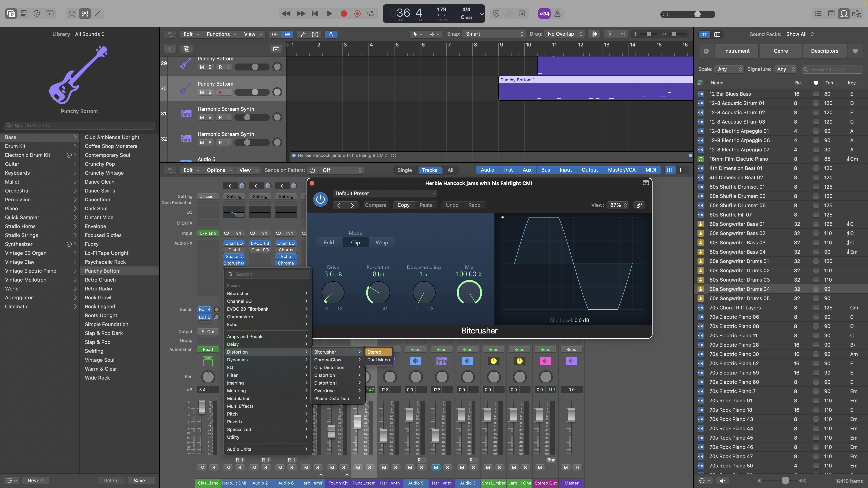Screen dimensions: 868x488
Task: Open the Mixer toolbar icon
Action: (x=85, y=14)
